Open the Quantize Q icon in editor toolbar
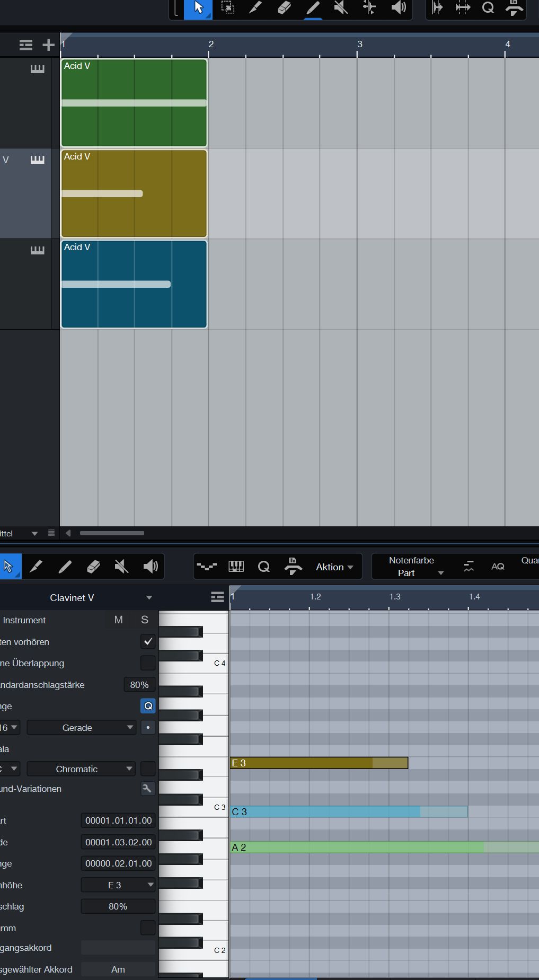 263,567
